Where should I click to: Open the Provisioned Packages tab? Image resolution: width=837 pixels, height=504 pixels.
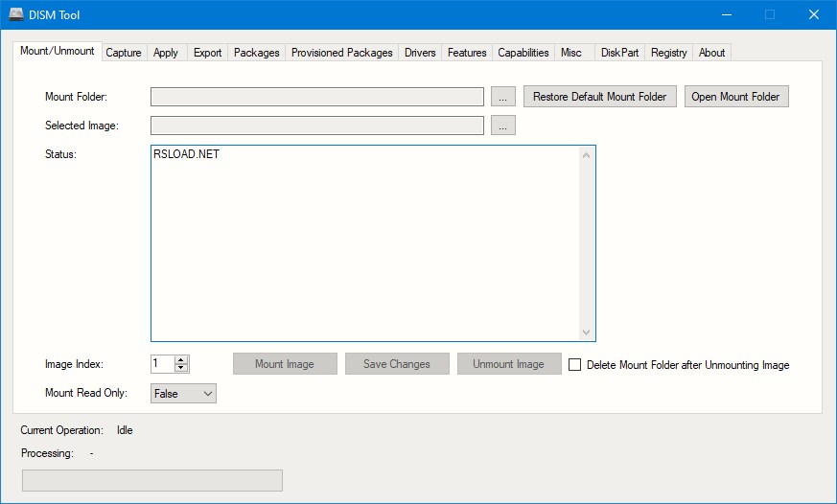(x=341, y=53)
